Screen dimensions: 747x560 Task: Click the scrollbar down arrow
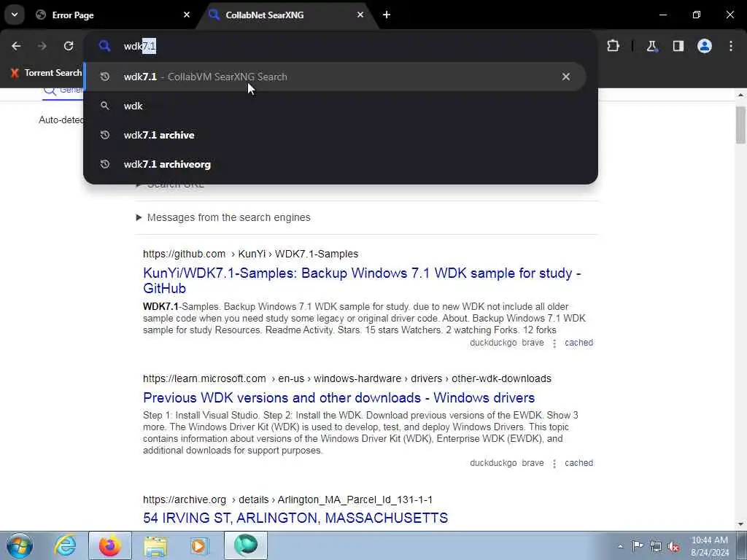(x=740, y=524)
